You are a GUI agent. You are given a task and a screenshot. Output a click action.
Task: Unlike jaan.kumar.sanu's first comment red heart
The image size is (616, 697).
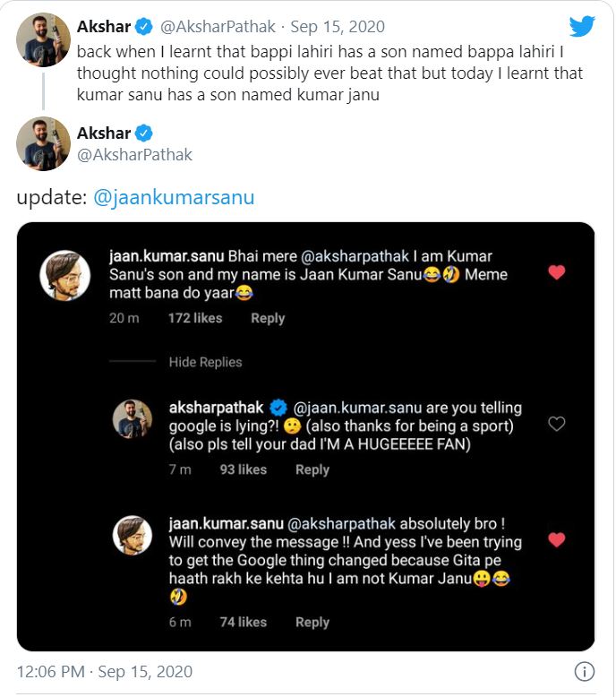click(x=556, y=272)
